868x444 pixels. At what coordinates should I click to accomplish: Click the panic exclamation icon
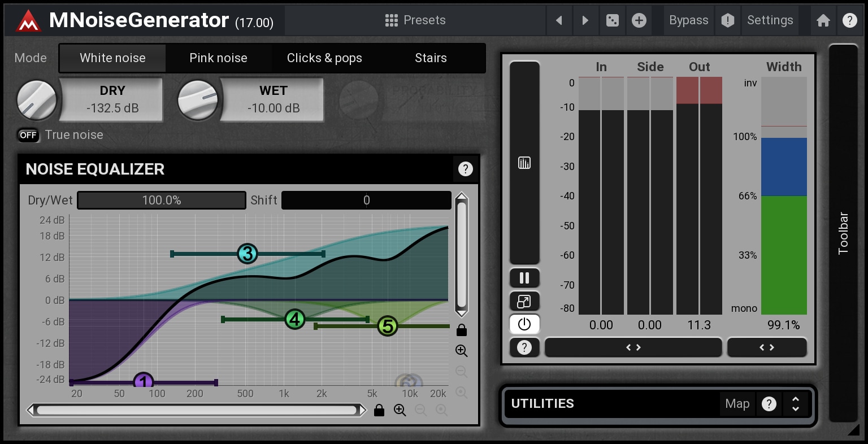pyautogui.click(x=727, y=21)
